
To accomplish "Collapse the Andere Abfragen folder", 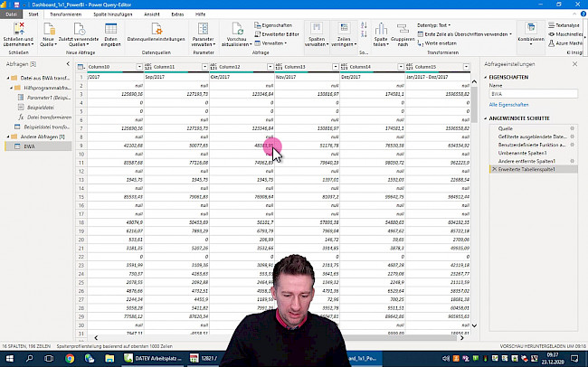I will click(5, 136).
